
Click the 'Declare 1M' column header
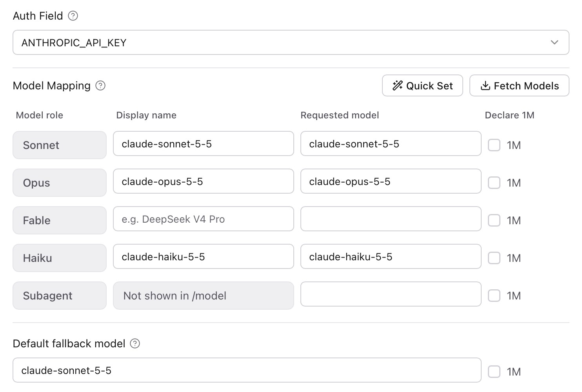pyautogui.click(x=509, y=115)
